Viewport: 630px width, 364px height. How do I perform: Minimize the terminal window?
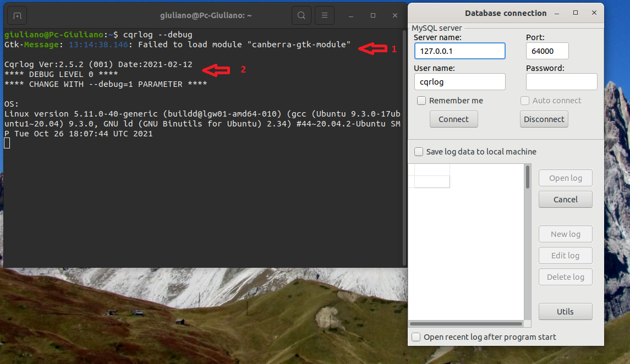pyautogui.click(x=350, y=15)
